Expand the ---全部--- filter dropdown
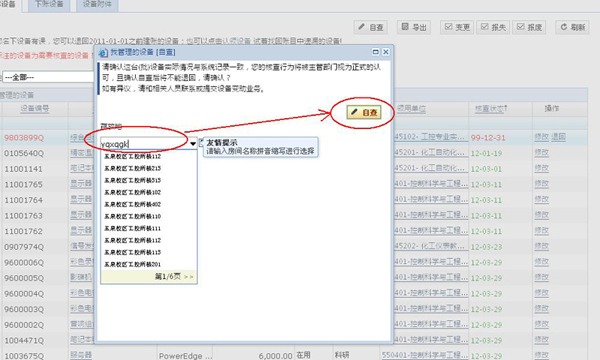 [48, 77]
